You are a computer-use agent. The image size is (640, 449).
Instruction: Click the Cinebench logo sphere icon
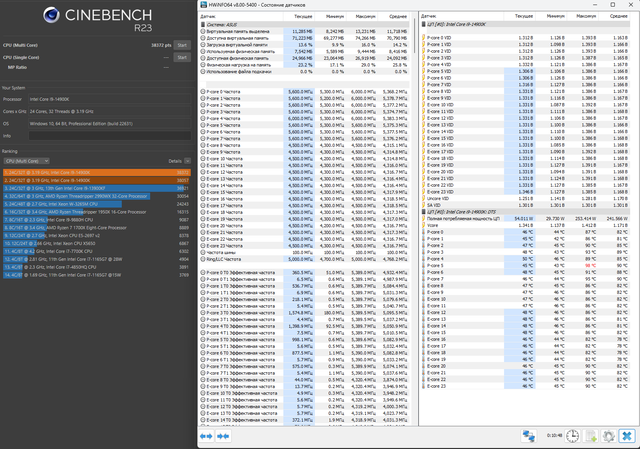point(51,15)
